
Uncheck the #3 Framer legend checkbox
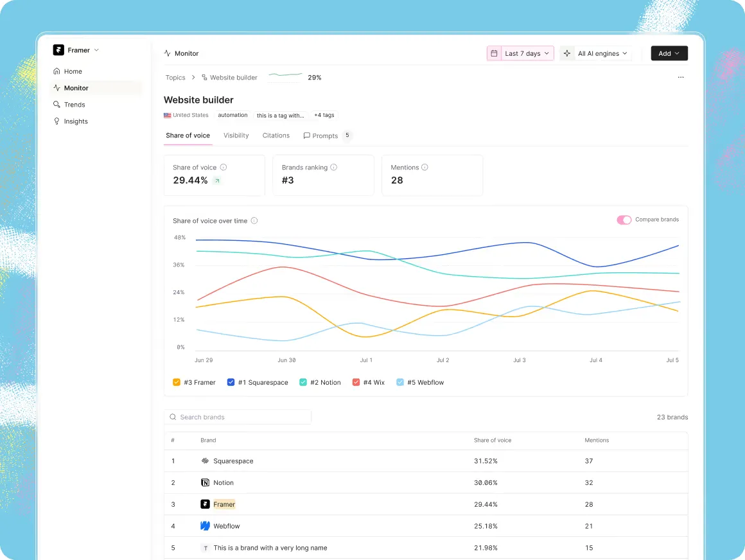[176, 382]
